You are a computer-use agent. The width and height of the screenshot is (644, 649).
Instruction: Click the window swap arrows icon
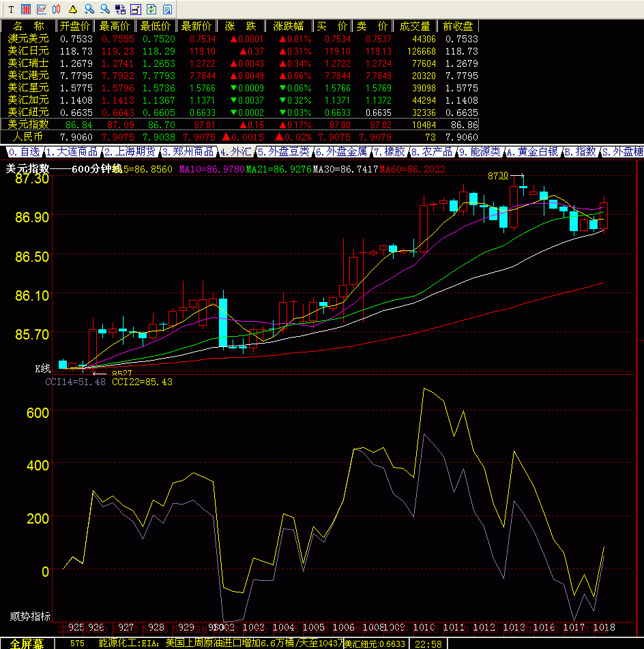click(x=120, y=9)
